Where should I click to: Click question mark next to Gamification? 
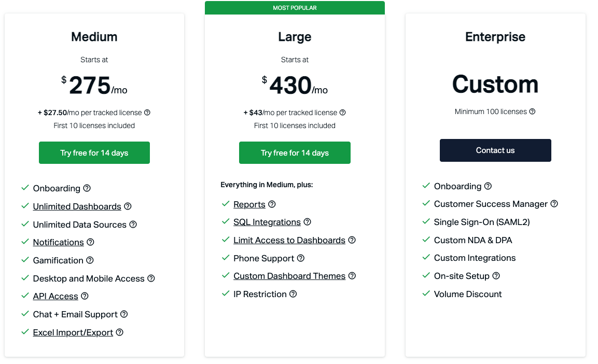tap(91, 260)
